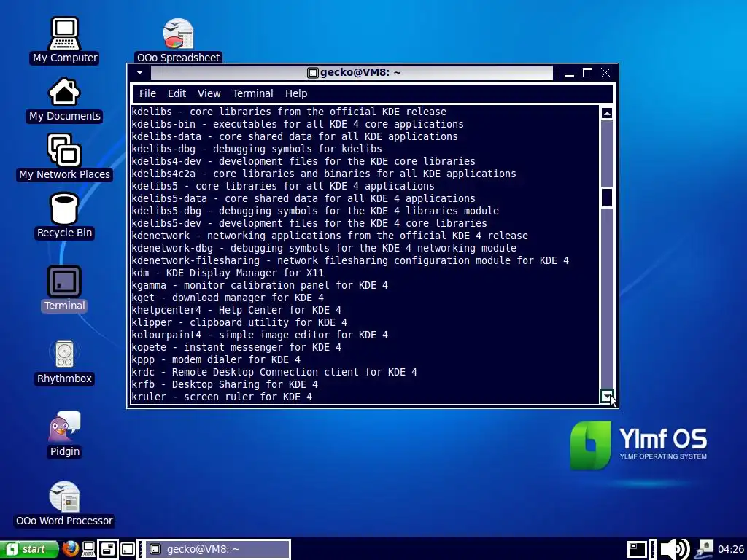
Task: Click the 'kppp - modem dialer' line
Action: [x=216, y=359]
